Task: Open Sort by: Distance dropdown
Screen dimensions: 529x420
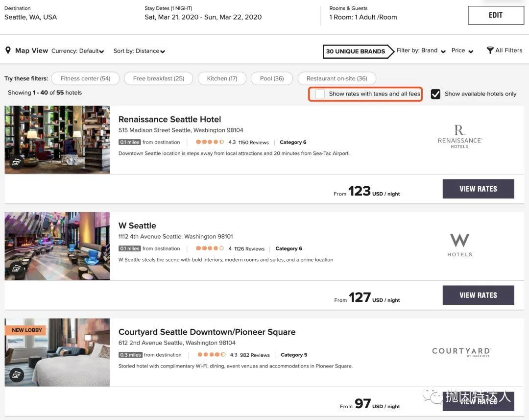Action: point(139,51)
